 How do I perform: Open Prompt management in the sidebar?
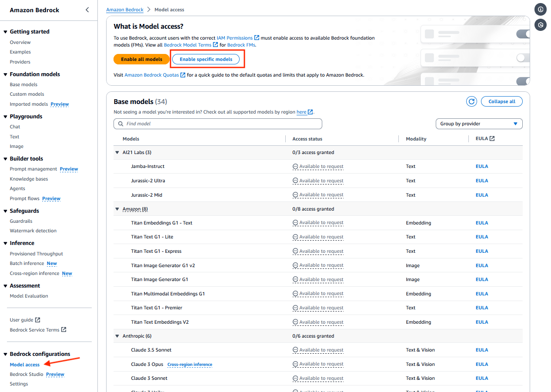(x=33, y=169)
